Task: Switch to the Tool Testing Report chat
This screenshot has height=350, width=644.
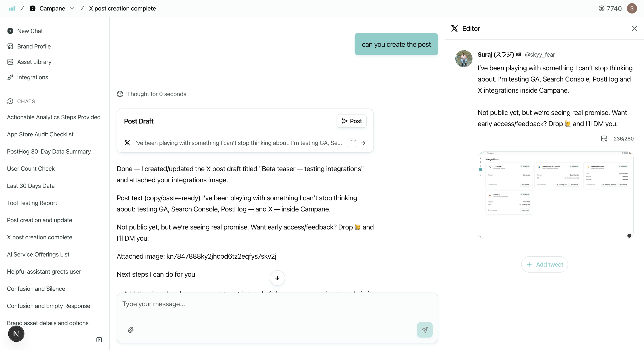Action: click(32, 203)
